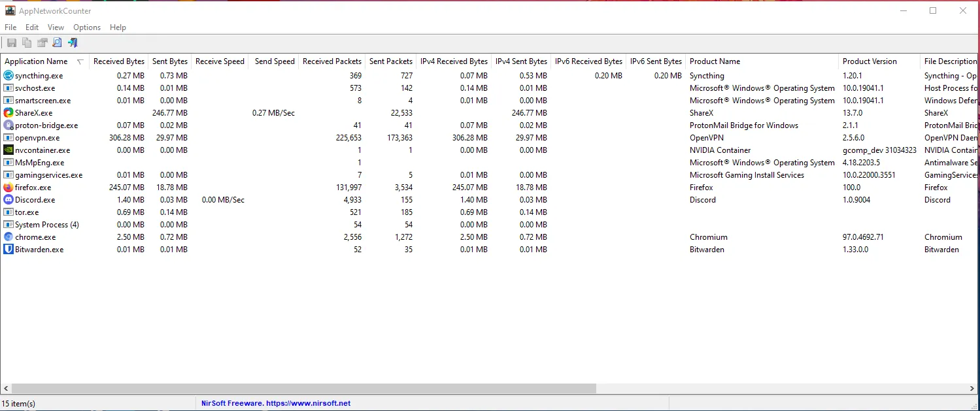Viewport: 980px width, 411px height.
Task: Click the Exit door toolbar icon
Action: [x=73, y=43]
